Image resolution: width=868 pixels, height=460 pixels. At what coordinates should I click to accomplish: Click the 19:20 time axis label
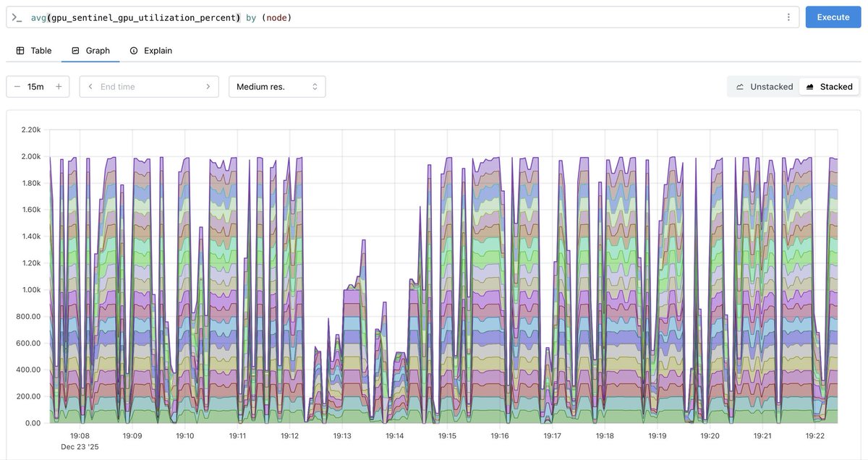click(710, 436)
